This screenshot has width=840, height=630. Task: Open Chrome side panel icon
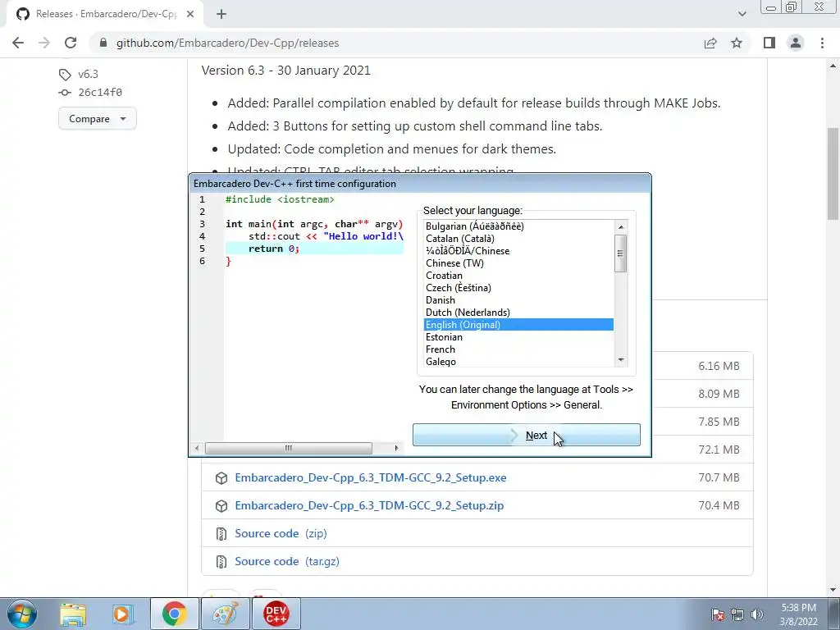point(769,43)
